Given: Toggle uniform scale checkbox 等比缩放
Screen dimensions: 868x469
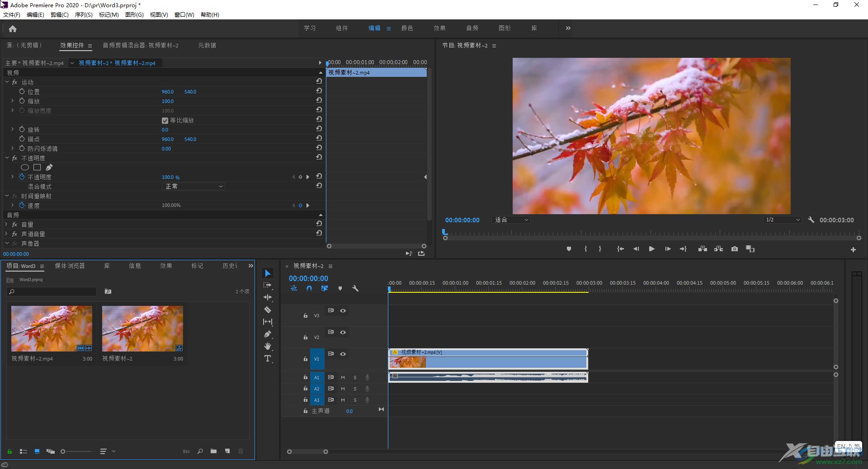Looking at the screenshot, I should coord(165,121).
